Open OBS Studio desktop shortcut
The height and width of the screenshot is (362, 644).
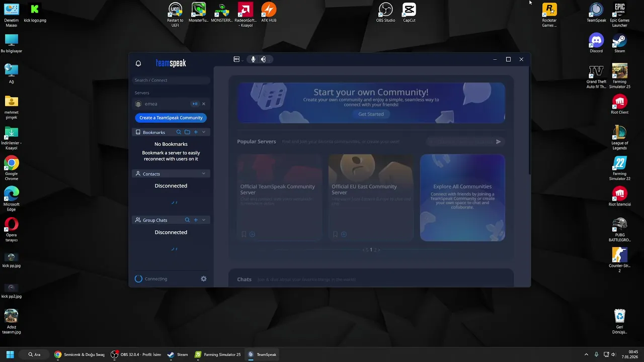(x=385, y=13)
